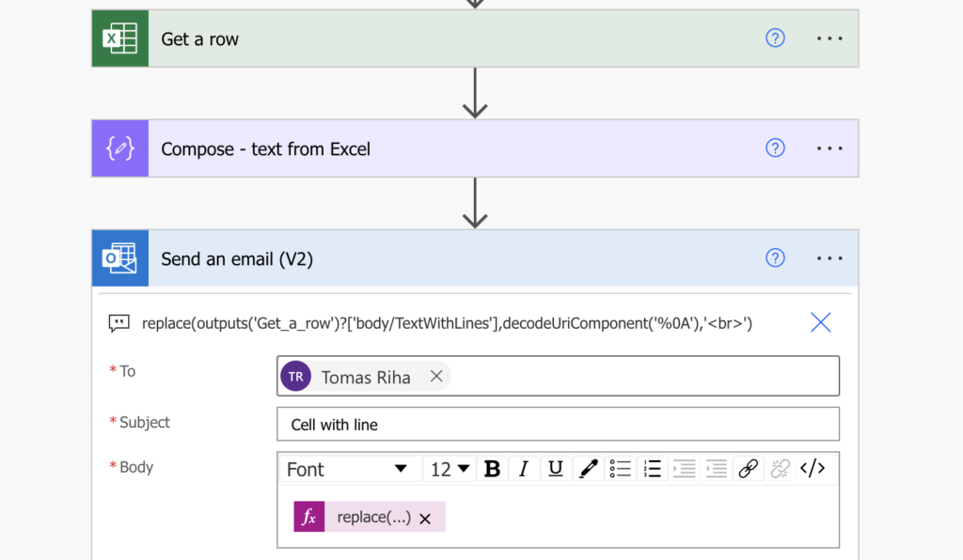Click the Excel icon on Get a row
Screen dimensions: 963x560
tap(119, 39)
